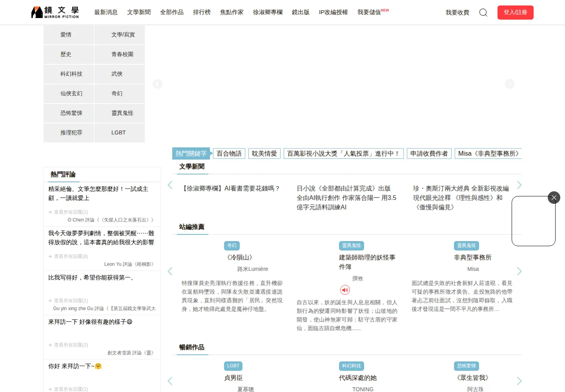Show previous banner slide
Image resolution: width=565 pixels, height=392 pixels.
[x=157, y=84]
